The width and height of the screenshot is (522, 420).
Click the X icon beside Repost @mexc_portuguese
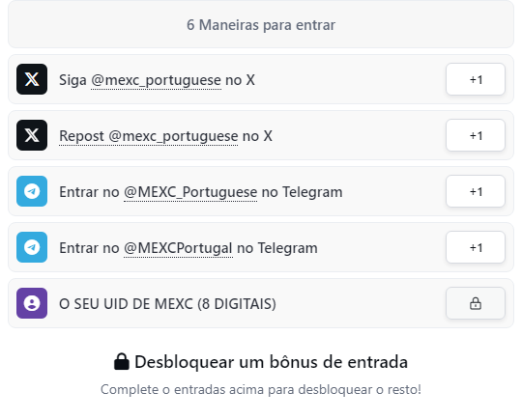pyautogui.click(x=32, y=135)
